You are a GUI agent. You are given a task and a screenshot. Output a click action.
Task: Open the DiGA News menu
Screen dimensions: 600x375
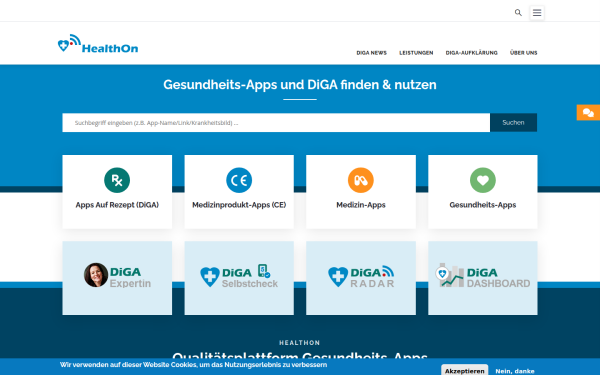[372, 53]
